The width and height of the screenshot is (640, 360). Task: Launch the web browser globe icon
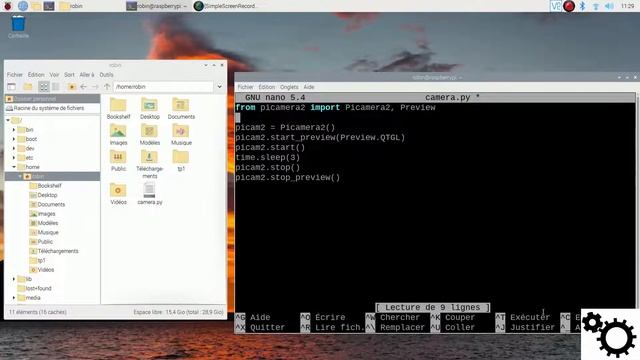[23, 6]
